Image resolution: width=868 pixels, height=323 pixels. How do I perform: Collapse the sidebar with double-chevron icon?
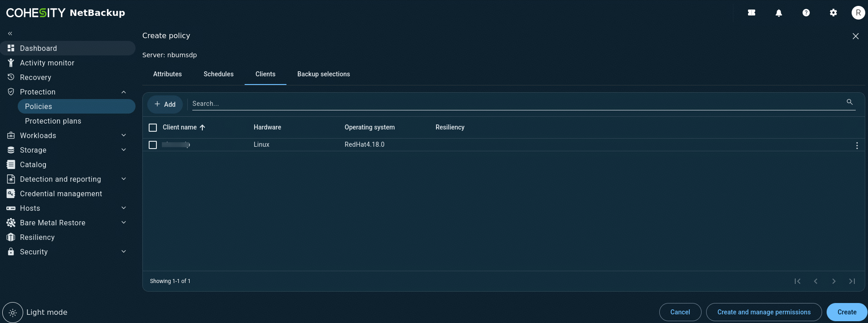[x=10, y=33]
